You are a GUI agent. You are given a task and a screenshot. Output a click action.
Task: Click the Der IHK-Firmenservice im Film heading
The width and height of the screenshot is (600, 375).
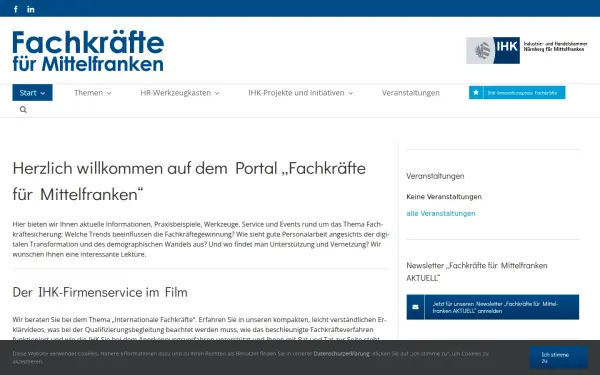(x=100, y=292)
